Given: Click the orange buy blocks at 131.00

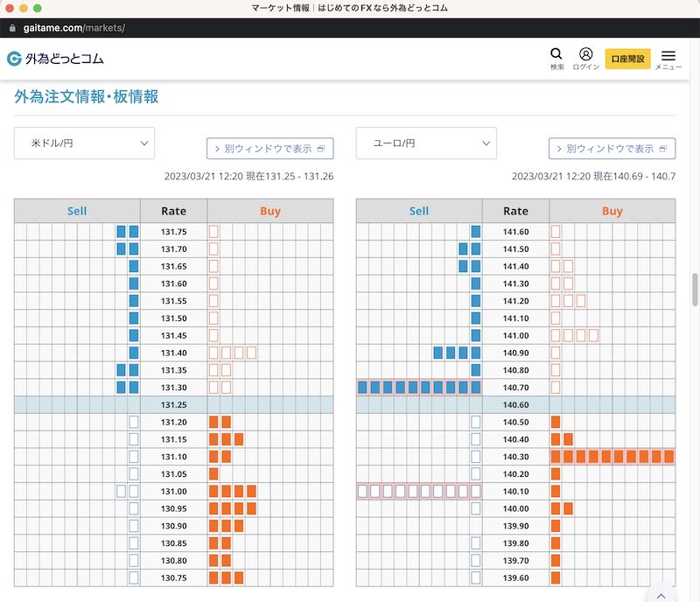Looking at the screenshot, I should point(233,491).
